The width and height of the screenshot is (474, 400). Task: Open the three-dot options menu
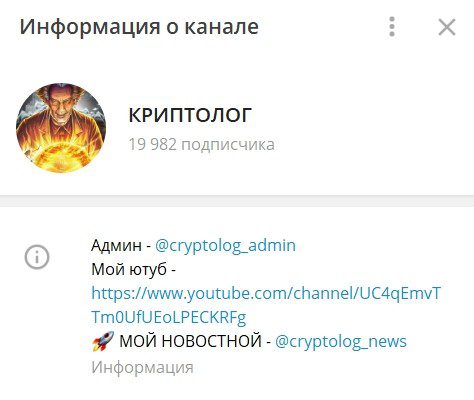(392, 27)
